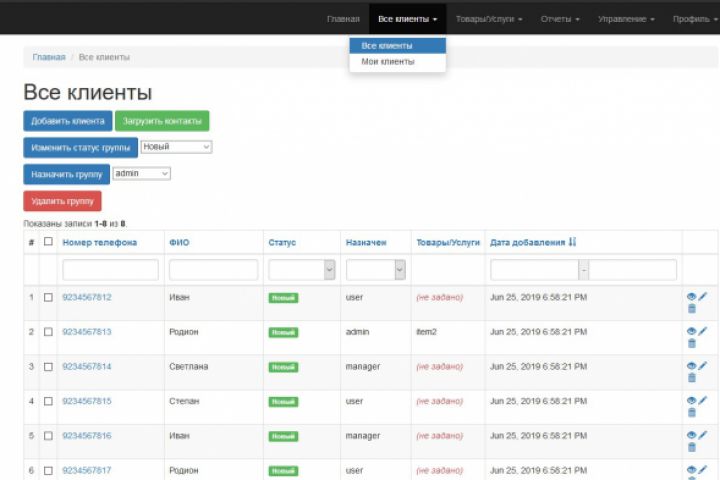The width and height of the screenshot is (720, 480).
Task: Click the Добавить клиента button
Action: point(68,121)
